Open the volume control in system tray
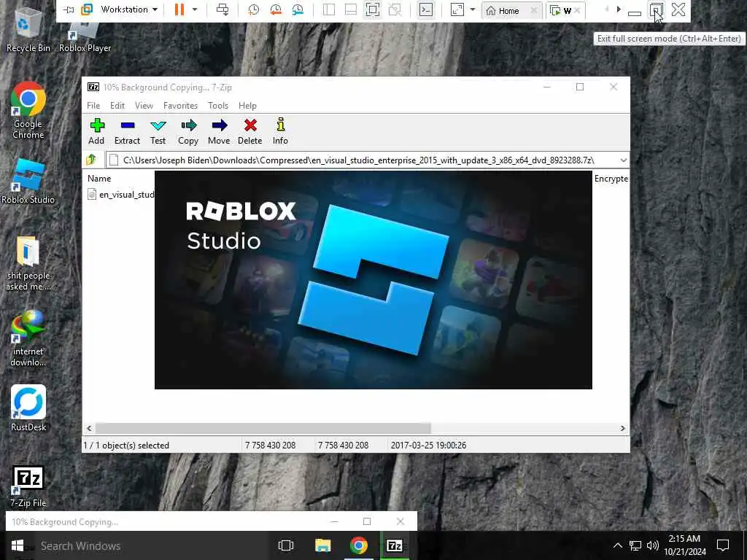The width and height of the screenshot is (747, 560). pyautogui.click(x=652, y=545)
